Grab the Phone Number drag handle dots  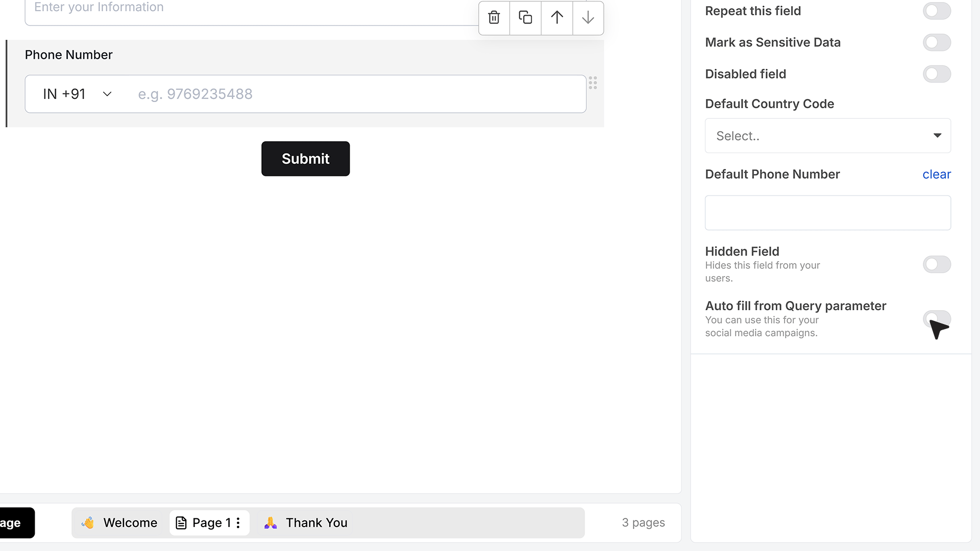tap(593, 83)
